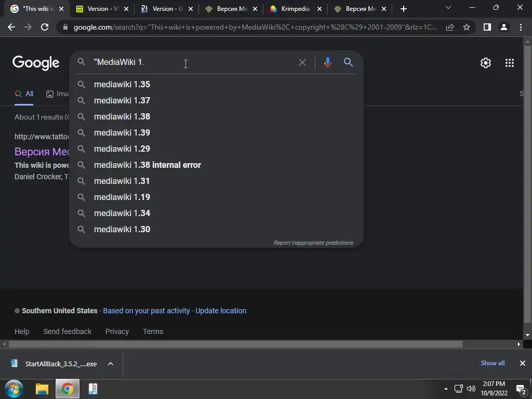This screenshot has width=532, height=399.
Task: Open the Terms footer link
Action: (153, 331)
